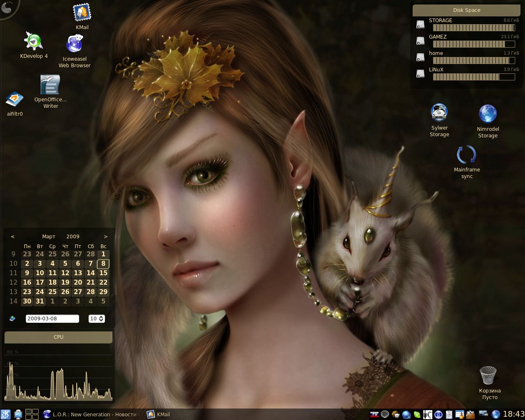
Task: Select March 17 in the calendar
Action: [40, 283]
